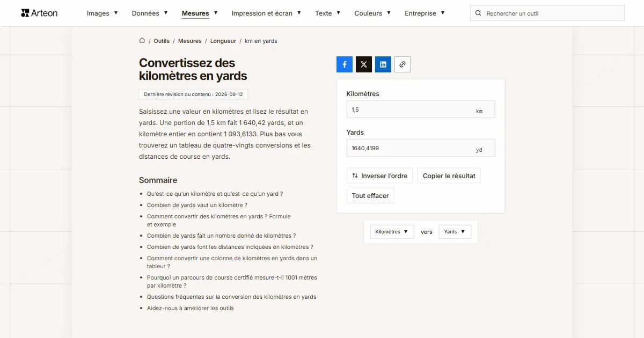
Task: Click the Dernière révision du contenu date badge
Action: (193, 94)
